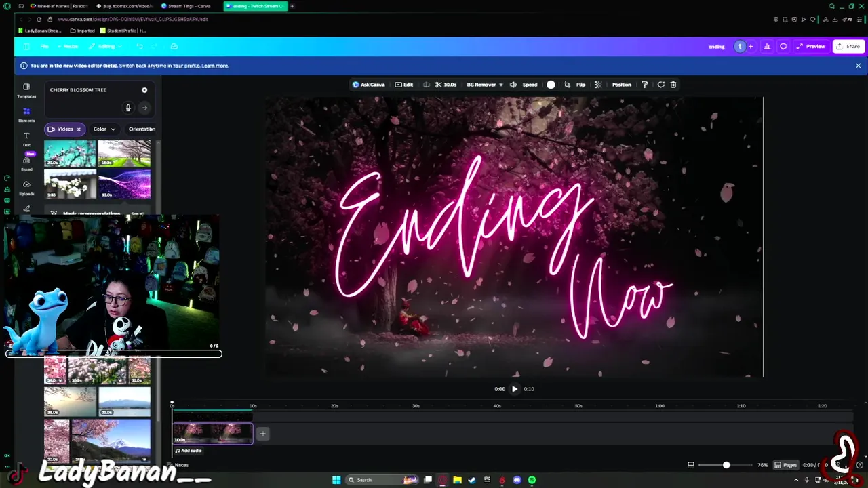868x488 pixels.
Task: Click the rotate refresh icon in toolbar
Action: 660,85
